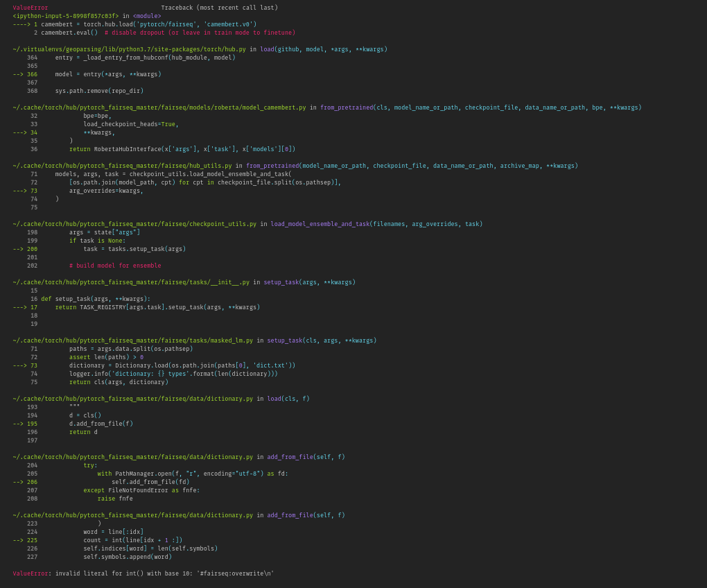Image resolution: width=707 pixels, height=588 pixels.
Task: Click line 1 "camembert = torch.hub.load" code
Action: pos(149,24)
